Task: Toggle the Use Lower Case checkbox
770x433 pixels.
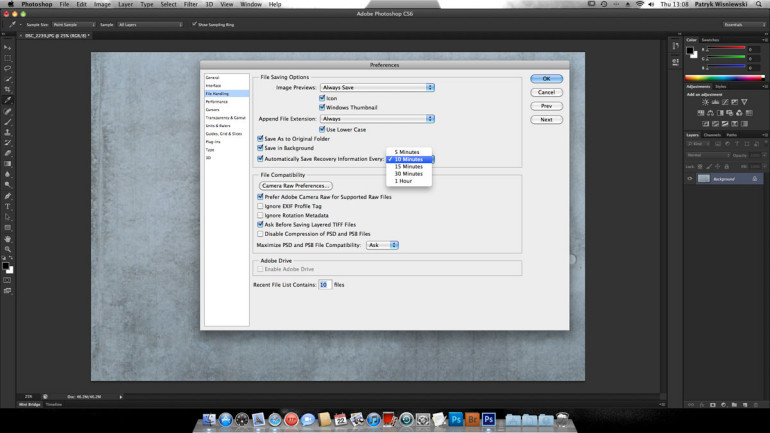Action: 322,129
